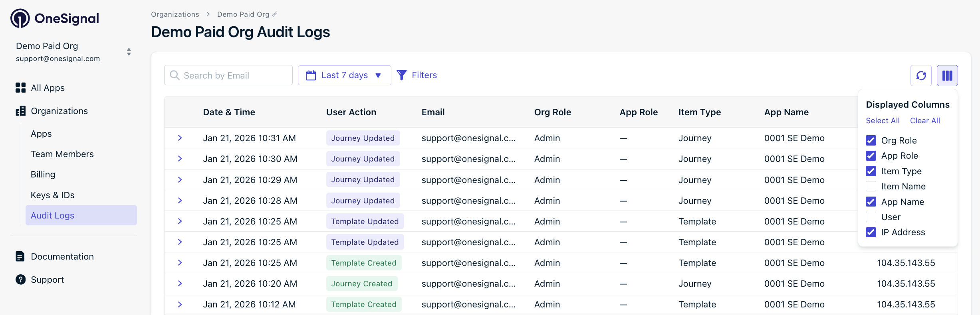Uncheck the App Name column checkbox
Image resolution: width=980 pixels, height=315 pixels.
coord(871,202)
